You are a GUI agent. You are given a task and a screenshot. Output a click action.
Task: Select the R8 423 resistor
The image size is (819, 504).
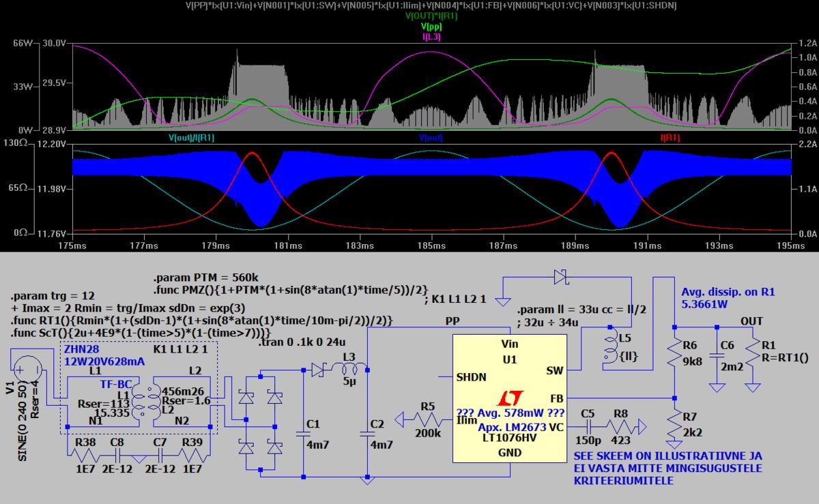pyautogui.click(x=622, y=426)
